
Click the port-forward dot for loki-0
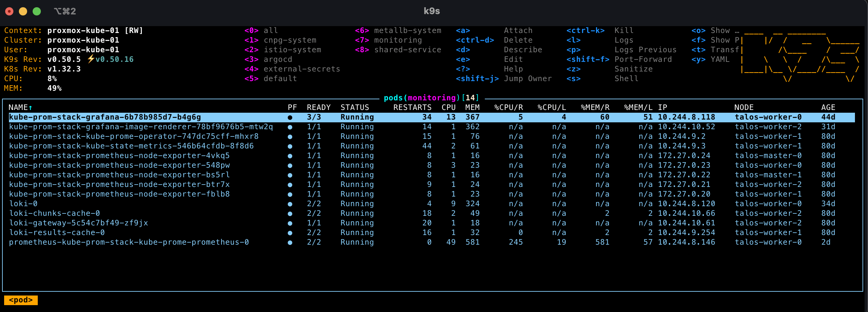tap(290, 204)
